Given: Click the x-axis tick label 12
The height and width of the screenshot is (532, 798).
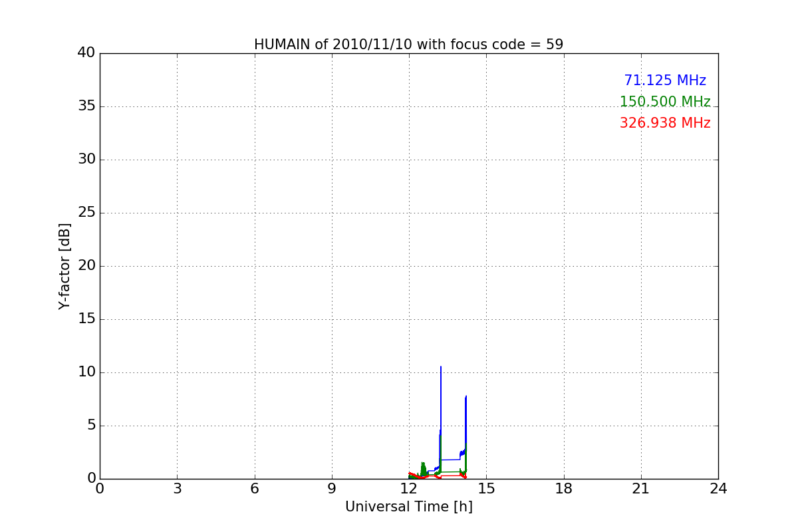Looking at the screenshot, I should coord(409,489).
